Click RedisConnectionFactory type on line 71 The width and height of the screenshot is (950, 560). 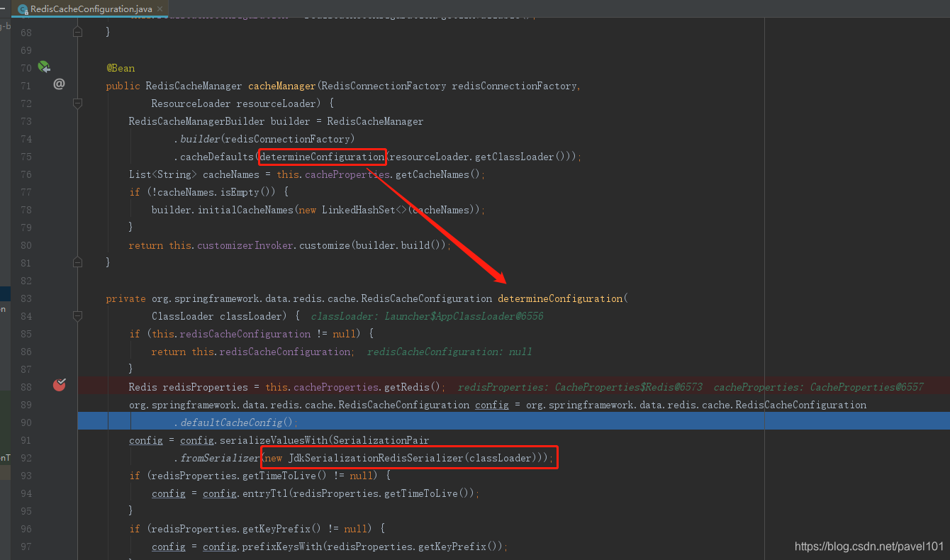(384, 86)
